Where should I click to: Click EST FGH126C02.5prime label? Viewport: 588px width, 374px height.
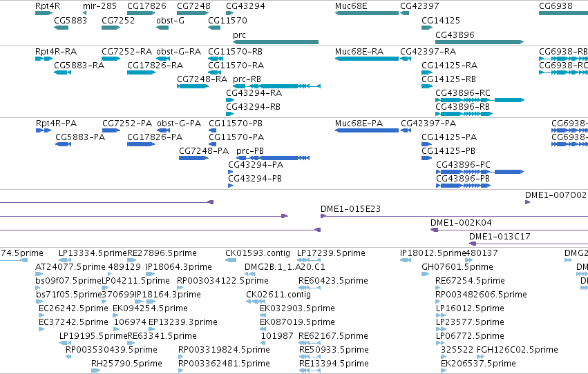pos(517,350)
